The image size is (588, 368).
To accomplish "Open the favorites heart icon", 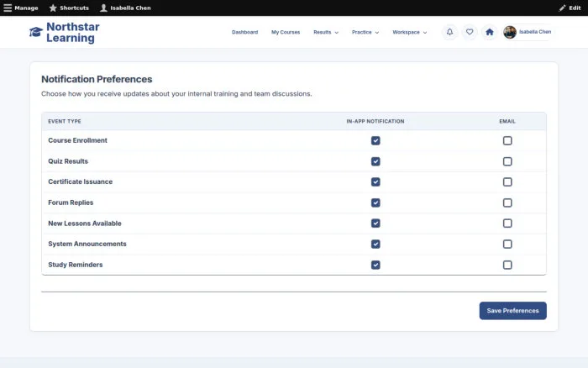I will (470, 32).
